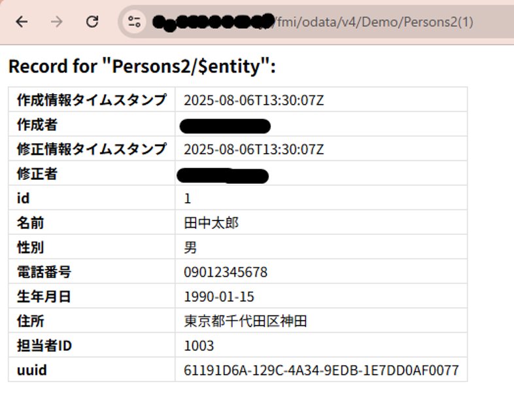Click the 作成情報タイムスタンプ value cell
Viewport: 514px width, 420px height.
tap(254, 100)
